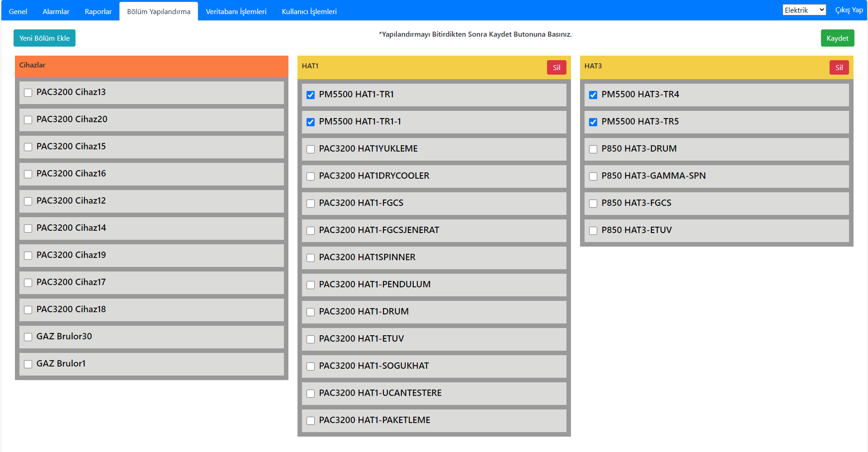Delete HAT1 section with Sil

coord(556,68)
